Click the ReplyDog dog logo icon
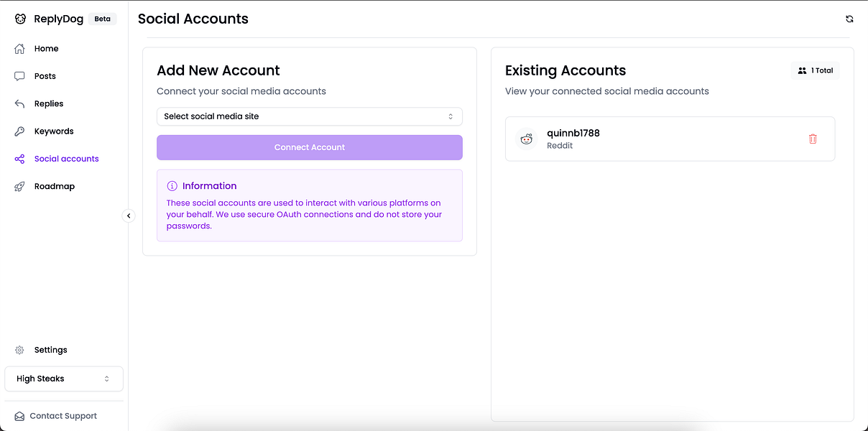The image size is (868, 431). pyautogui.click(x=20, y=19)
